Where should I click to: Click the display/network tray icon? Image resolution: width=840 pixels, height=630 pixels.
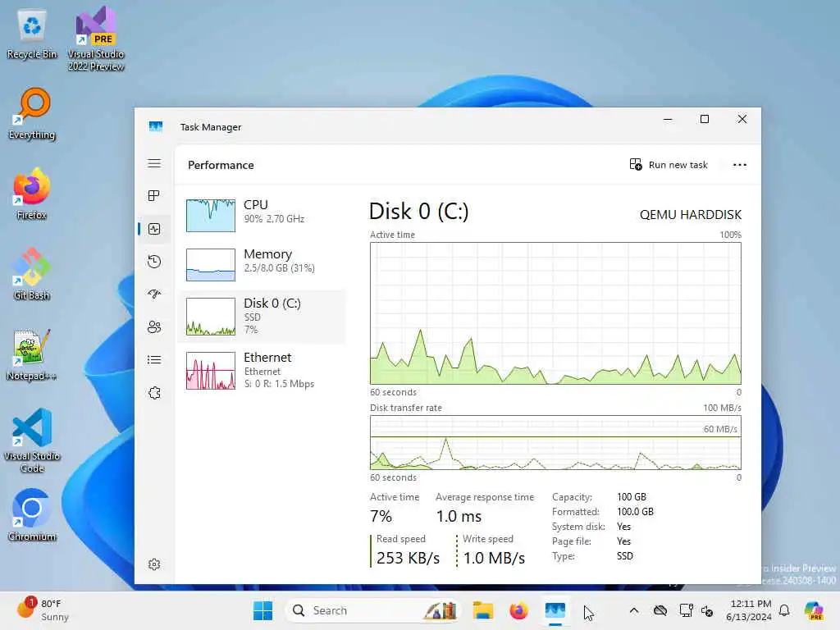click(687, 610)
